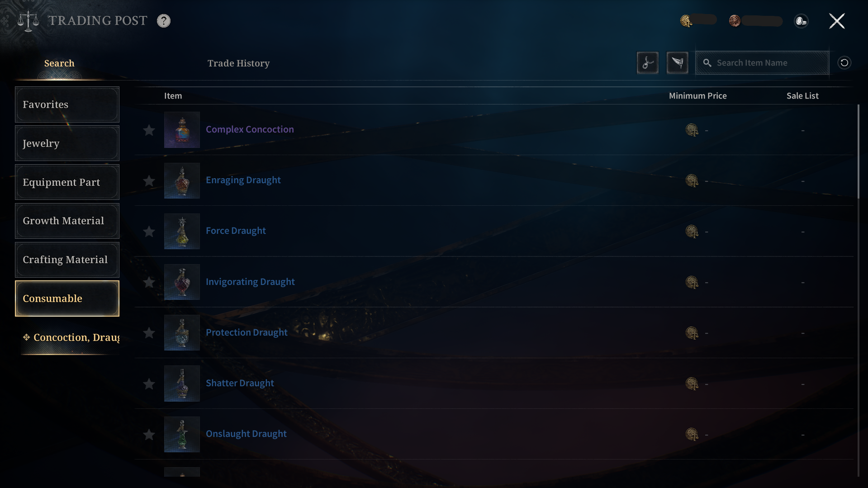Switch to the Trade History tab
The width and height of the screenshot is (868, 488).
[238, 63]
